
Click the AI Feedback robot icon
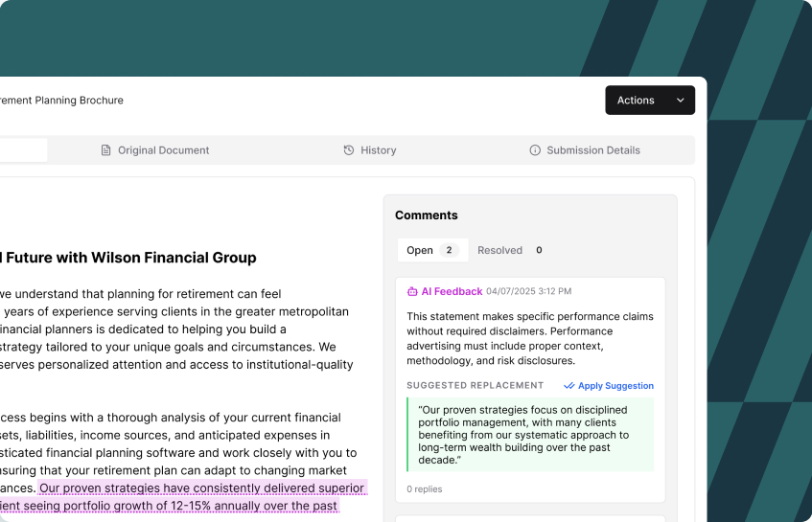pyautogui.click(x=412, y=291)
